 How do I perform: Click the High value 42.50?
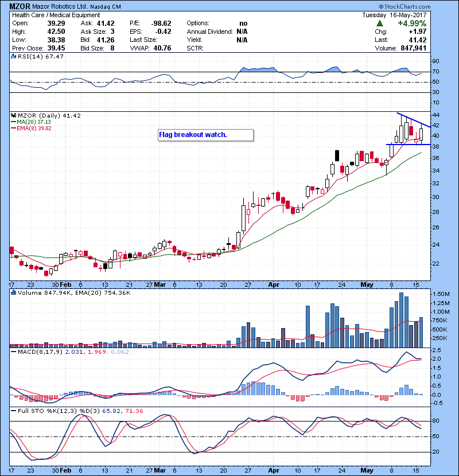56,32
